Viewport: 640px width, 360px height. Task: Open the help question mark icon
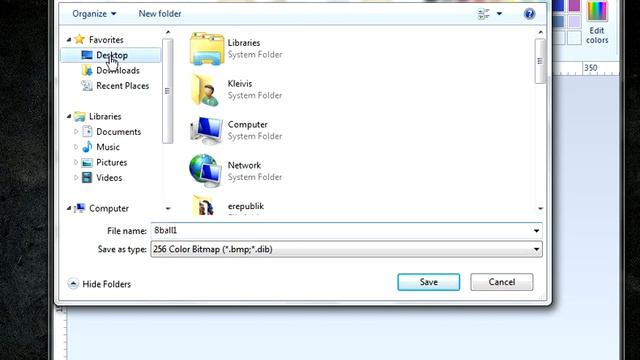pos(529,14)
